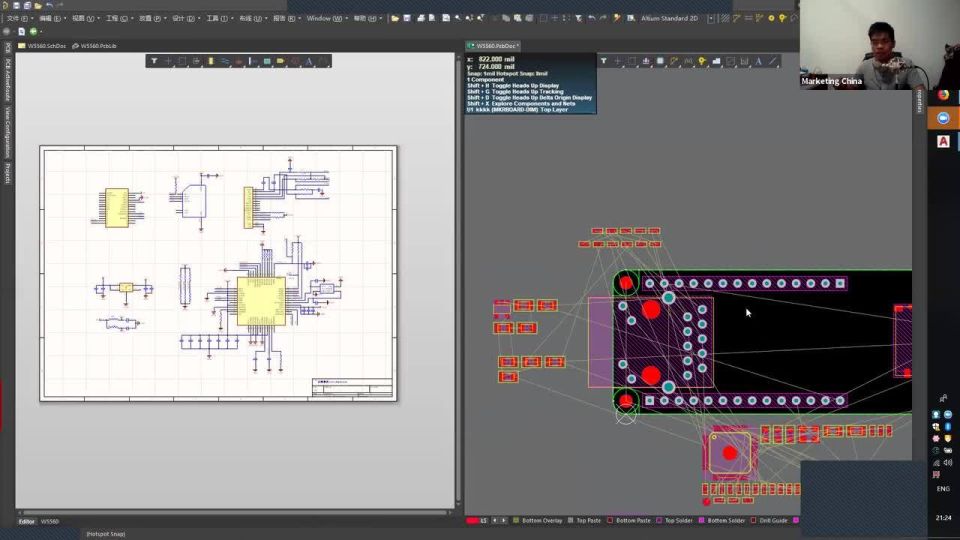Click the selection filter icon in PCB toolbar
This screenshot has height=540, width=960.
pyautogui.click(x=604, y=61)
